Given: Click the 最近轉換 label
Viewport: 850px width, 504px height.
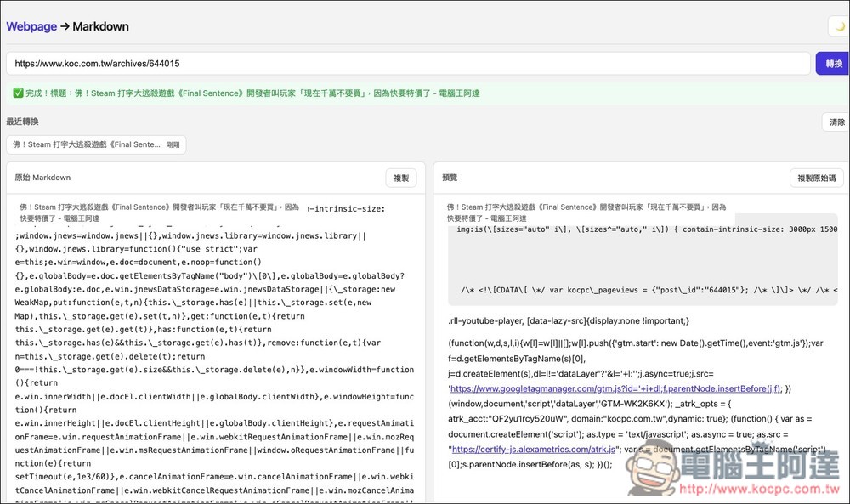Looking at the screenshot, I should click(x=22, y=122).
